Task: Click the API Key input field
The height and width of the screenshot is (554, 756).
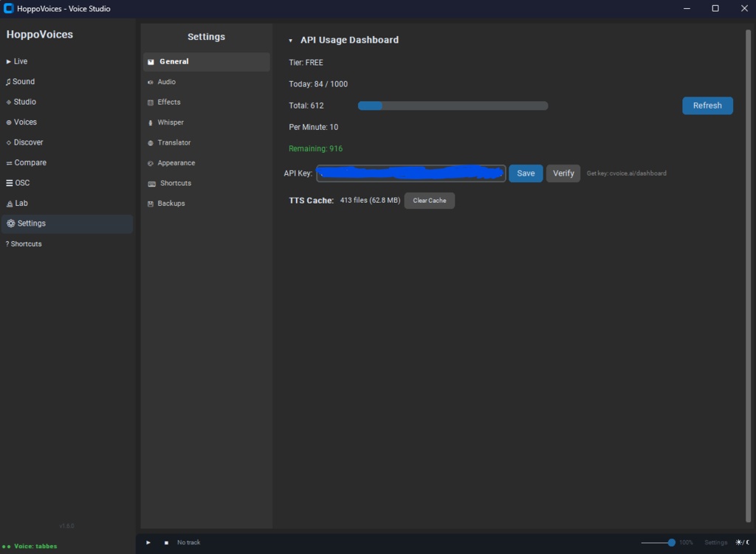Action: pos(410,173)
